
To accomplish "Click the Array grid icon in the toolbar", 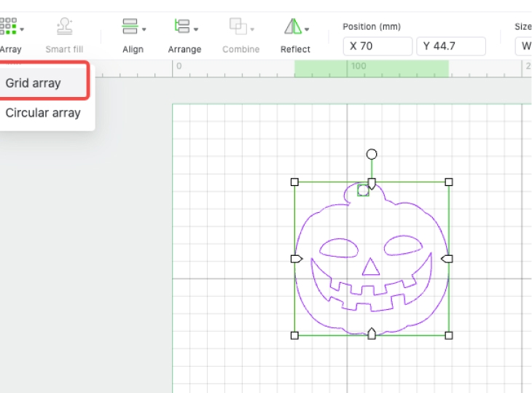I will (x=8, y=27).
